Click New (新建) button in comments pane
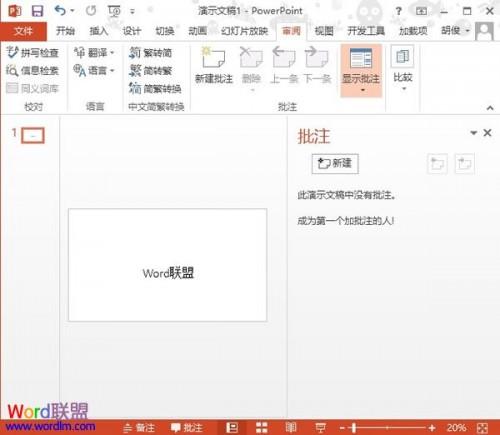Viewport: 500px width, 435px height. [335, 163]
